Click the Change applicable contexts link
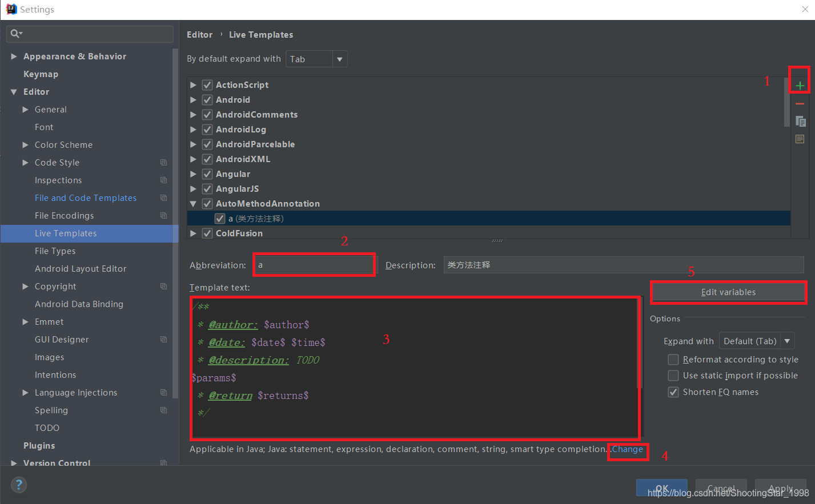 click(x=628, y=449)
